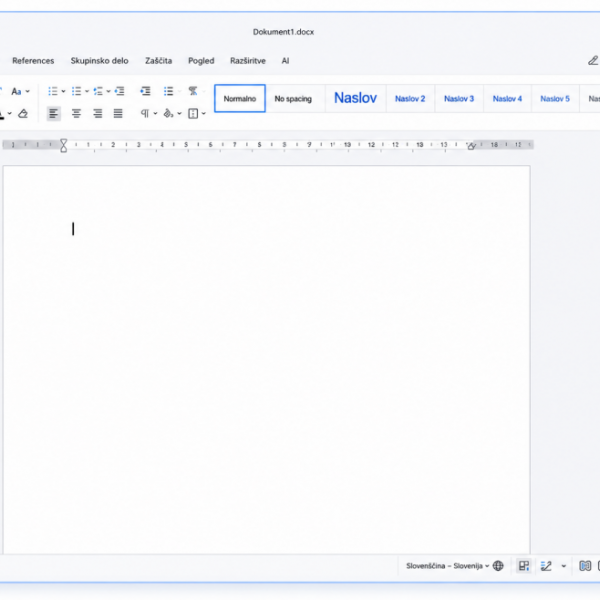Open the track changes dropdown arrow
The height and width of the screenshot is (600, 600).
coord(564,566)
